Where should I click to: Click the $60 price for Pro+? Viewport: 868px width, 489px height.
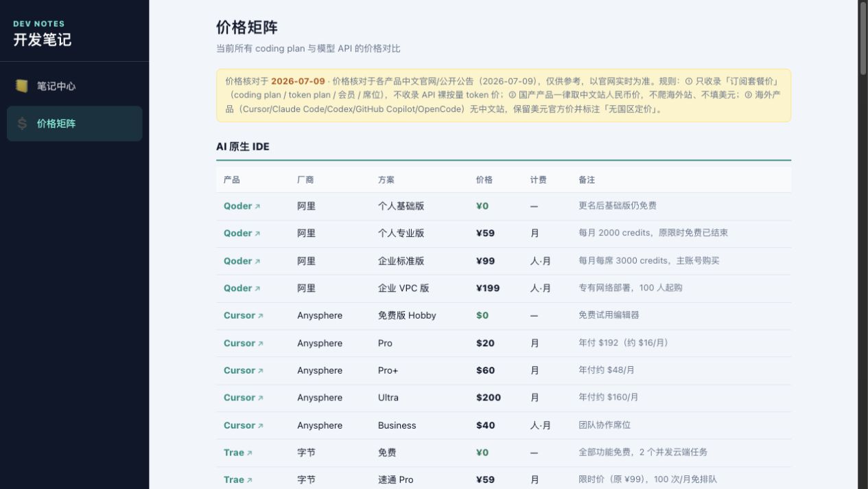tap(485, 370)
